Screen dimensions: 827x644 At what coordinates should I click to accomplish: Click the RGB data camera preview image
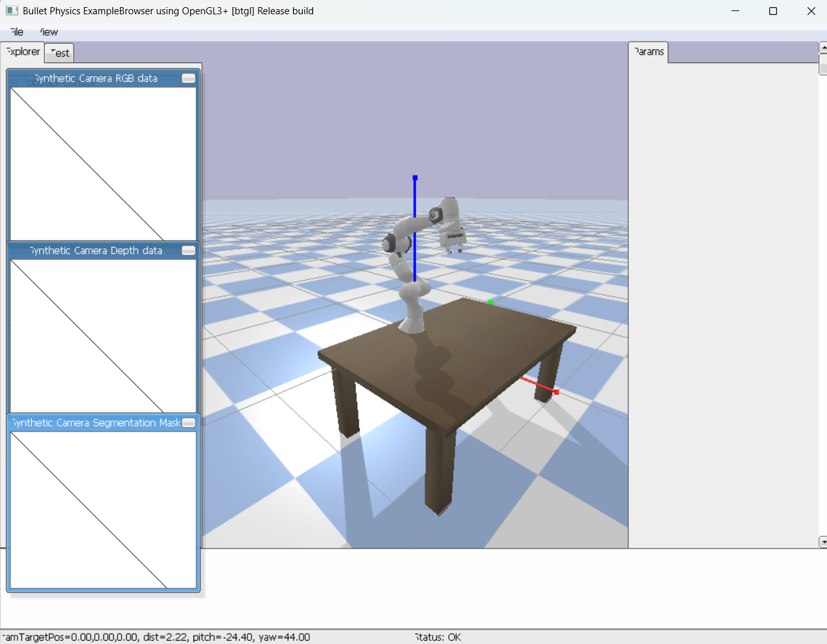(103, 164)
